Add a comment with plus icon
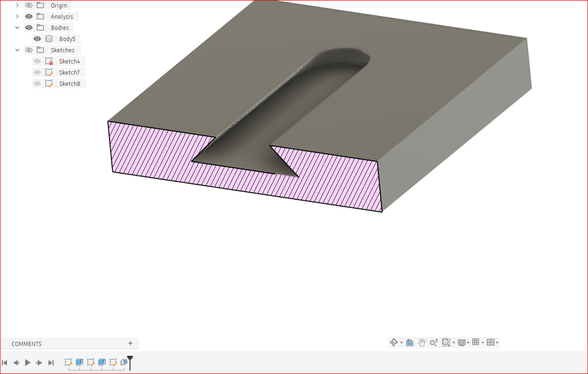The height and width of the screenshot is (374, 588). click(x=130, y=343)
